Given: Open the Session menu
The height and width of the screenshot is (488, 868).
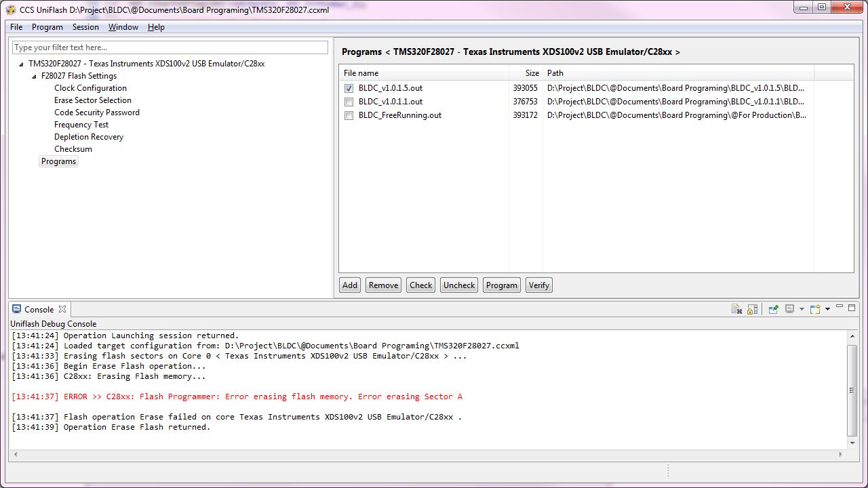Looking at the screenshot, I should 85,27.
